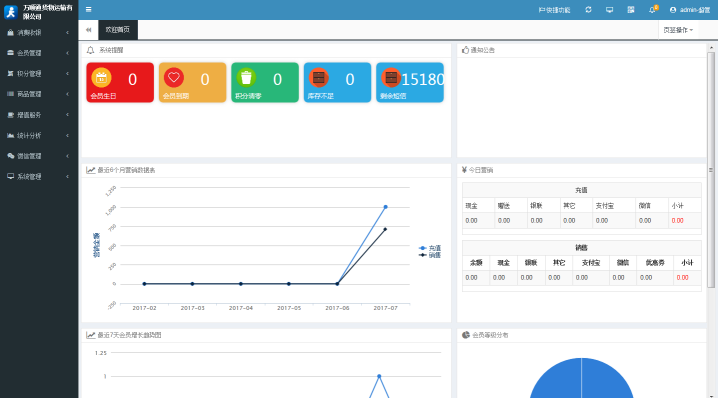The image size is (718, 398).
Task: Click 余额 column in 销售 table
Action: [x=476, y=263]
